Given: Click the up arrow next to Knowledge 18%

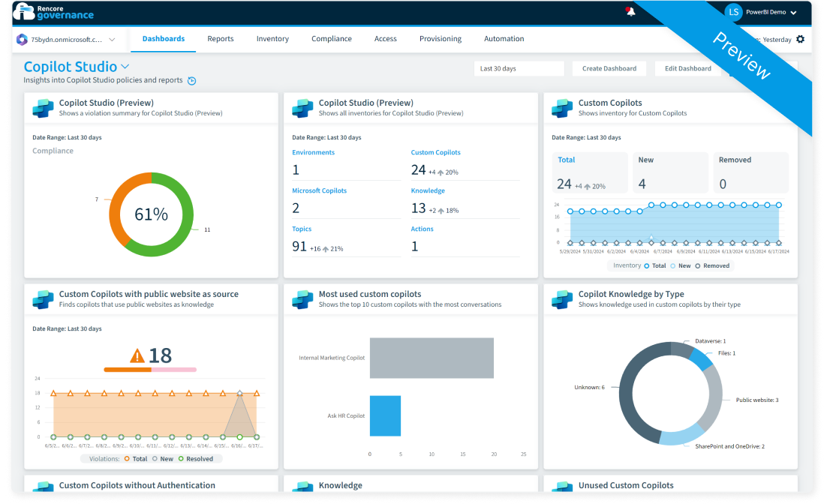Looking at the screenshot, I should (x=441, y=211).
